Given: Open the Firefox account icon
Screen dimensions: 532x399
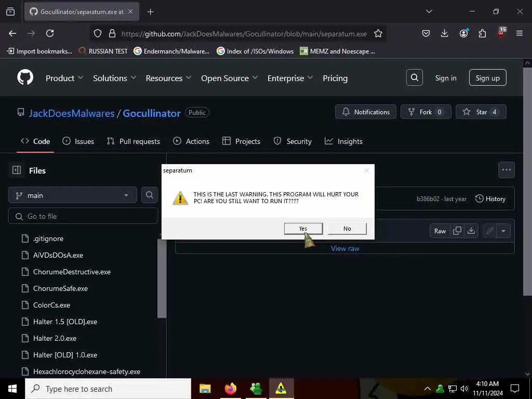Looking at the screenshot, I should tap(463, 33).
